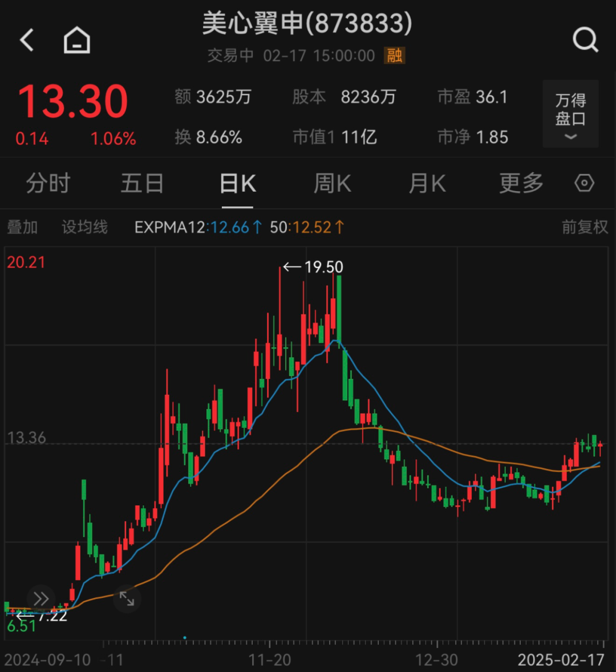
Task: Open the home screen icon
Action: coord(76,40)
